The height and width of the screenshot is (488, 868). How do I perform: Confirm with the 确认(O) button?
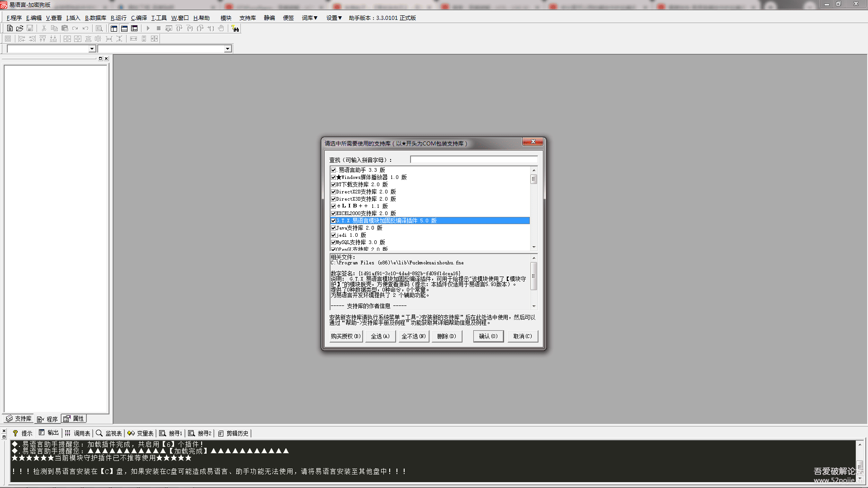[488, 336]
